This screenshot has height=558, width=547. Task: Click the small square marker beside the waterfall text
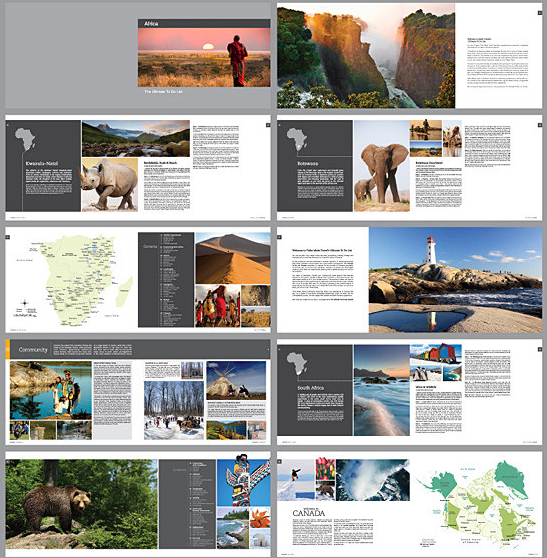coord(540,13)
